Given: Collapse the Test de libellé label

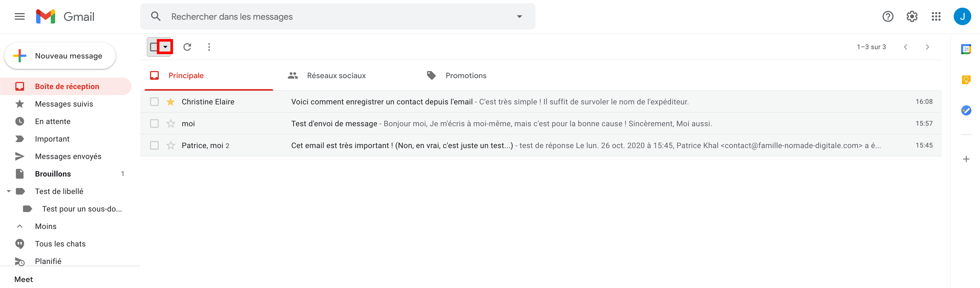Looking at the screenshot, I should (9, 192).
